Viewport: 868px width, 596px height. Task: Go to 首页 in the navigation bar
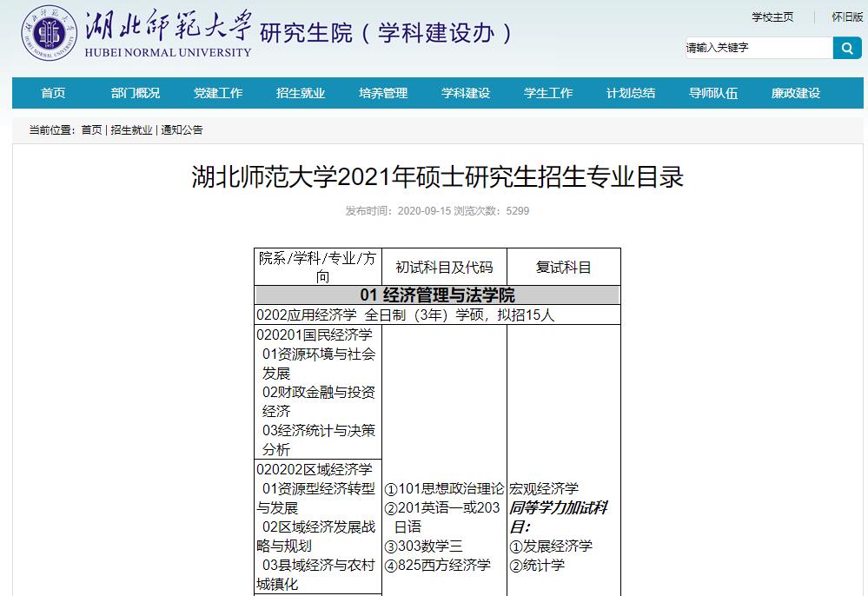53,93
